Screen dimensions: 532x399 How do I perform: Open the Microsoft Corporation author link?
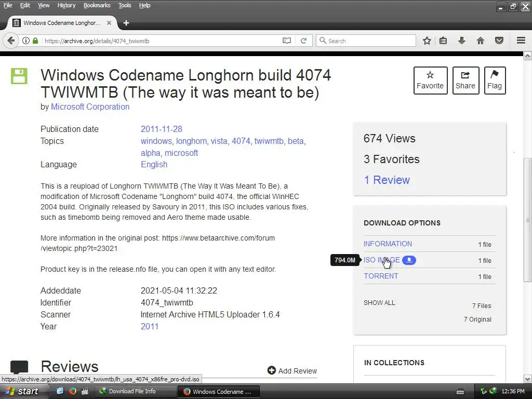[x=90, y=107]
